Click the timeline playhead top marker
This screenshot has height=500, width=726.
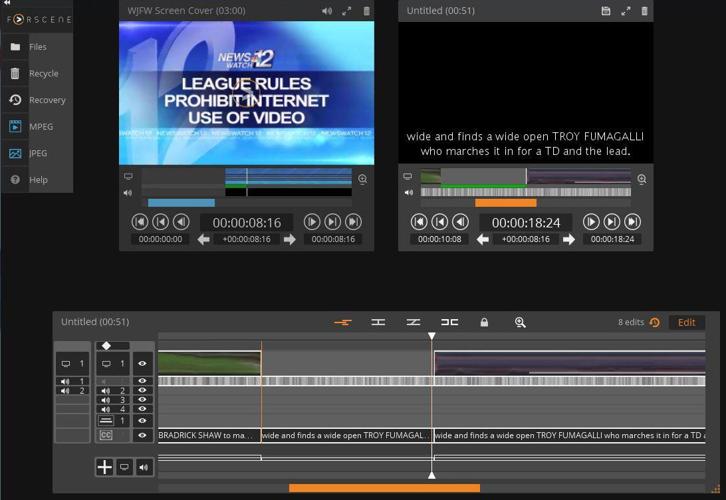pos(432,336)
